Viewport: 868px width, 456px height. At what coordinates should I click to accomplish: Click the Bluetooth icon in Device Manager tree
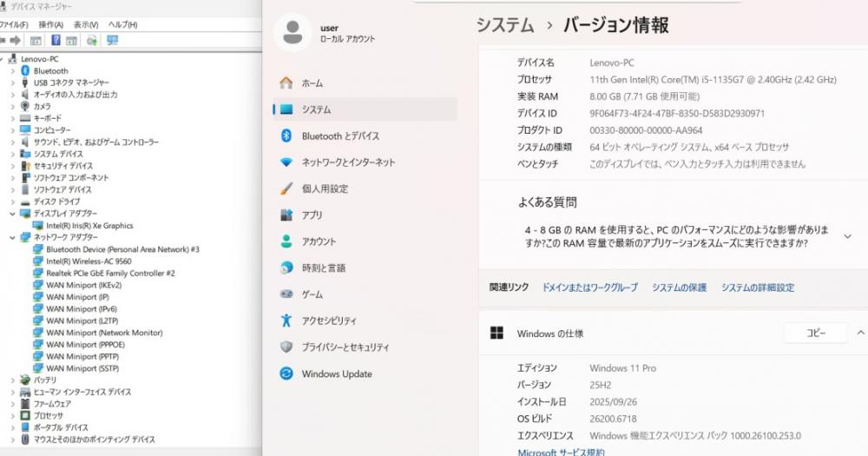click(x=25, y=70)
